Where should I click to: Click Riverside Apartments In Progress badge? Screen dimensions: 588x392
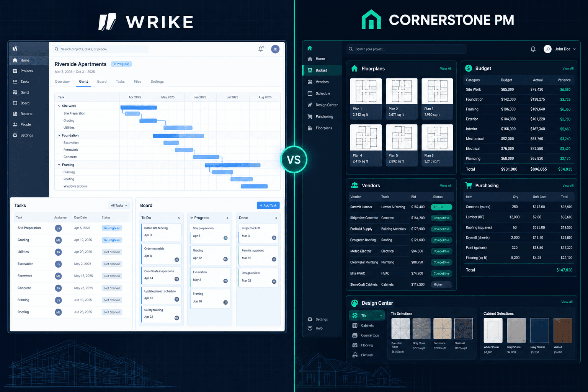tap(121, 64)
